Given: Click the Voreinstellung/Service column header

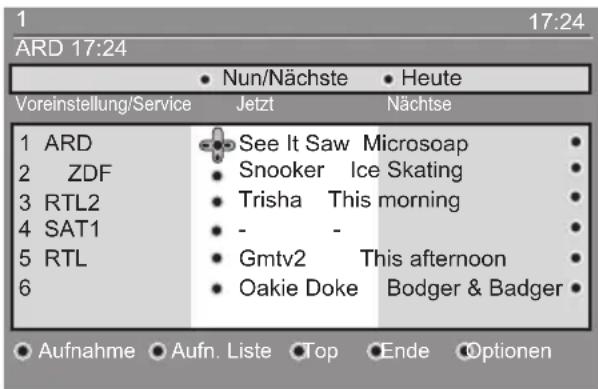Looking at the screenshot, I should pyautogui.click(x=103, y=104).
